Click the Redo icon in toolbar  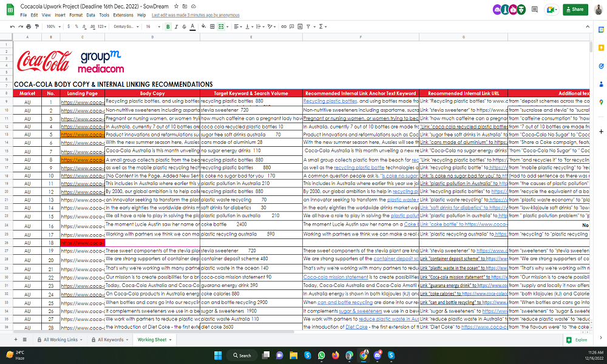click(21, 27)
